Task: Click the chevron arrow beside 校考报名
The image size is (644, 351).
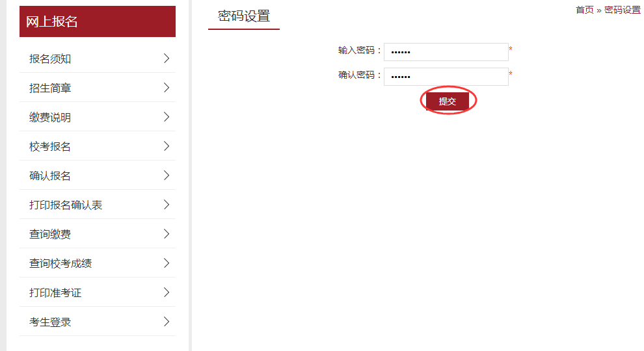Action: click(167, 146)
